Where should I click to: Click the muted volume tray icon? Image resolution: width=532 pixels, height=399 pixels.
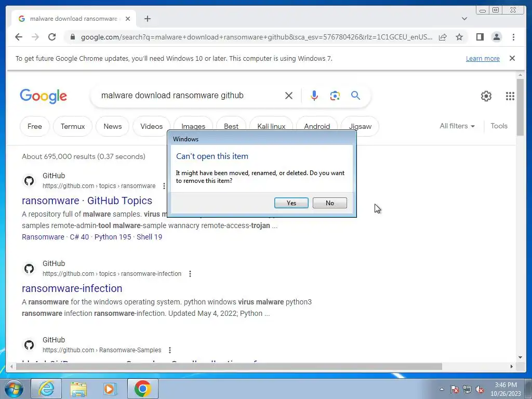480,390
